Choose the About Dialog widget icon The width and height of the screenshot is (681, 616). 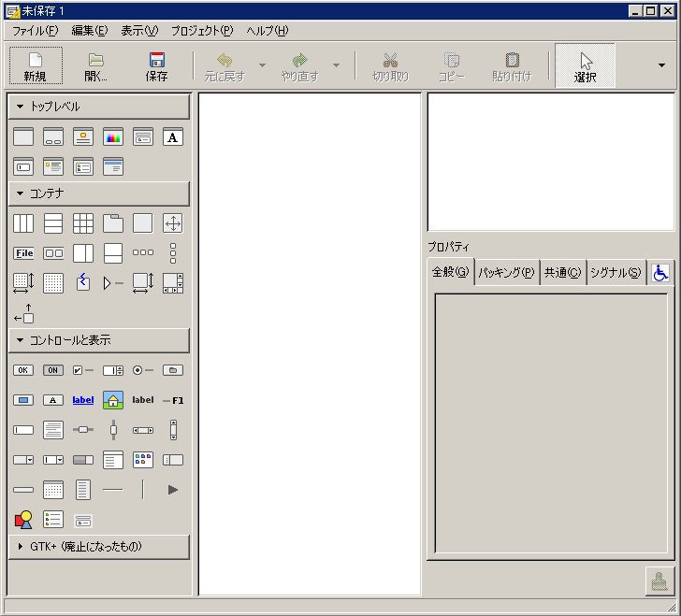click(83, 137)
